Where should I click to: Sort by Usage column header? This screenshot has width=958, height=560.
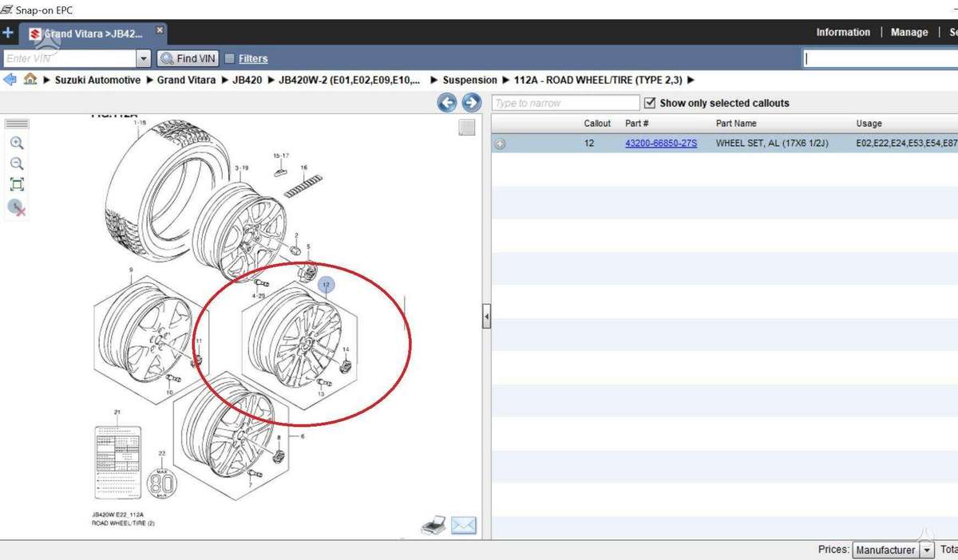tap(869, 124)
